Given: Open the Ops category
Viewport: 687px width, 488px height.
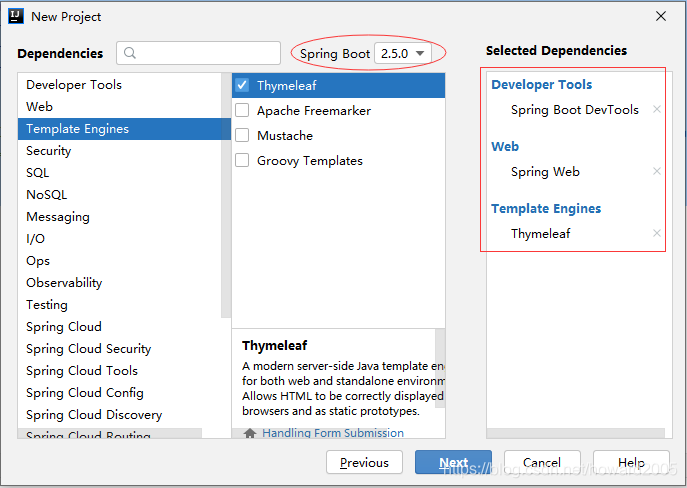Looking at the screenshot, I should pyautogui.click(x=120, y=261).
